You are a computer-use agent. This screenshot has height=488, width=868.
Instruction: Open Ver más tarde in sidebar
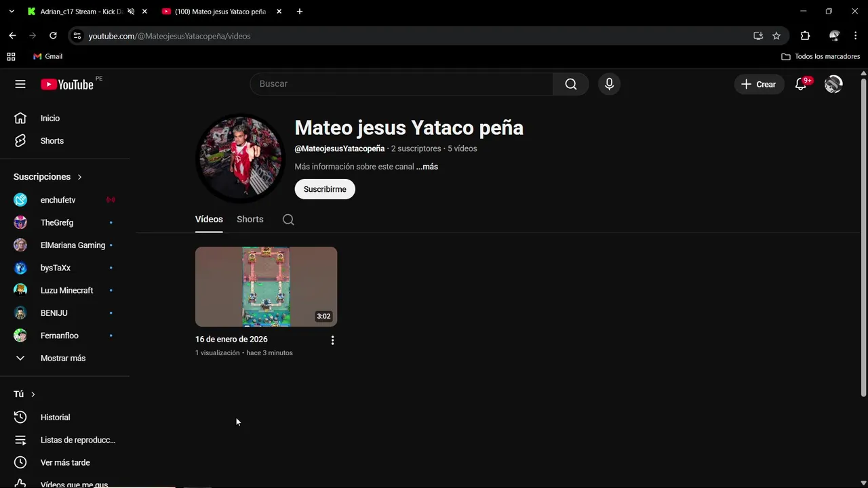click(x=64, y=462)
